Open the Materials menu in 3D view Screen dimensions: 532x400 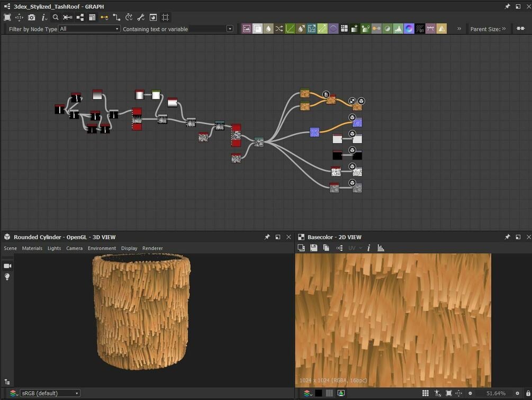point(32,248)
